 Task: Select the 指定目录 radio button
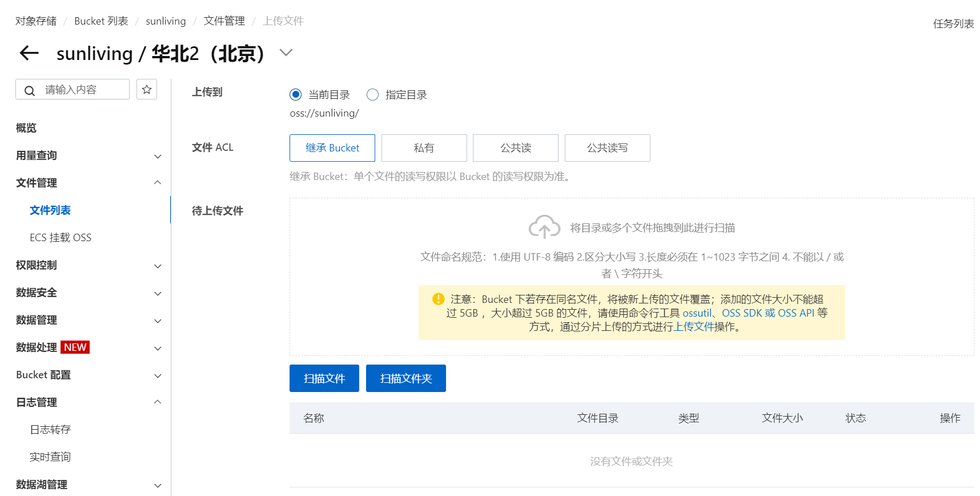tap(372, 94)
